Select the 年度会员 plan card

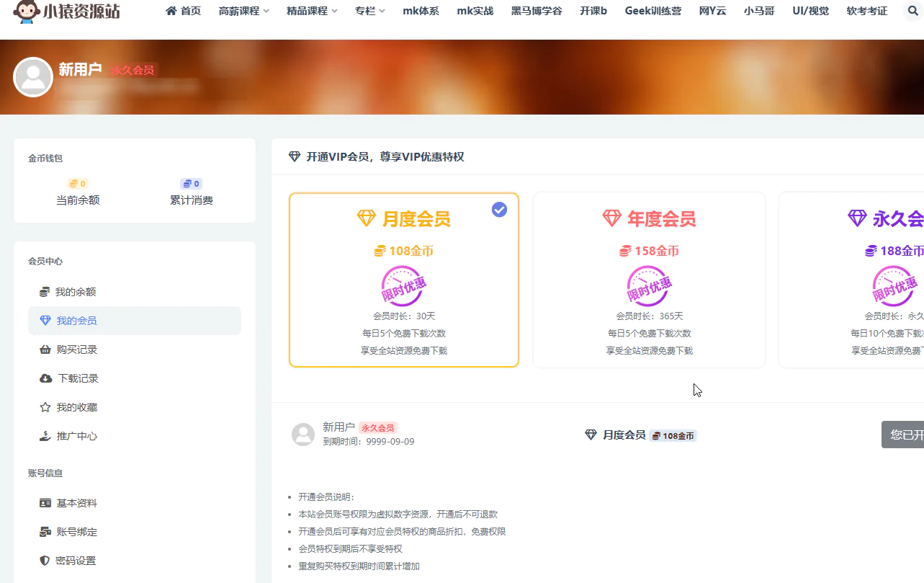click(649, 280)
